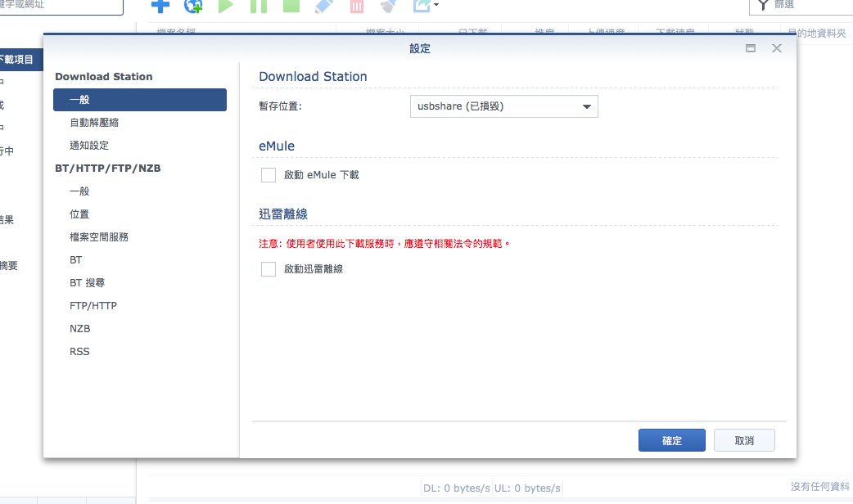Click the blue plus add download icon

[x=160, y=6]
